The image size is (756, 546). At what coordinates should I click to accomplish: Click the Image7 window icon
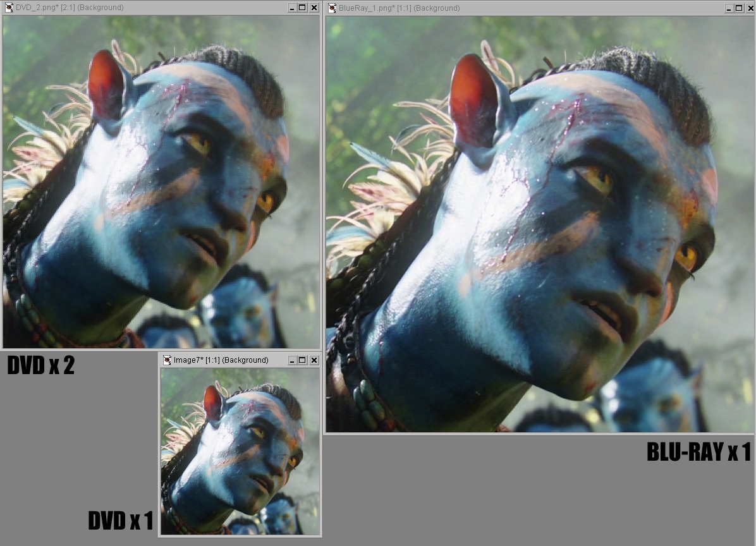167,360
